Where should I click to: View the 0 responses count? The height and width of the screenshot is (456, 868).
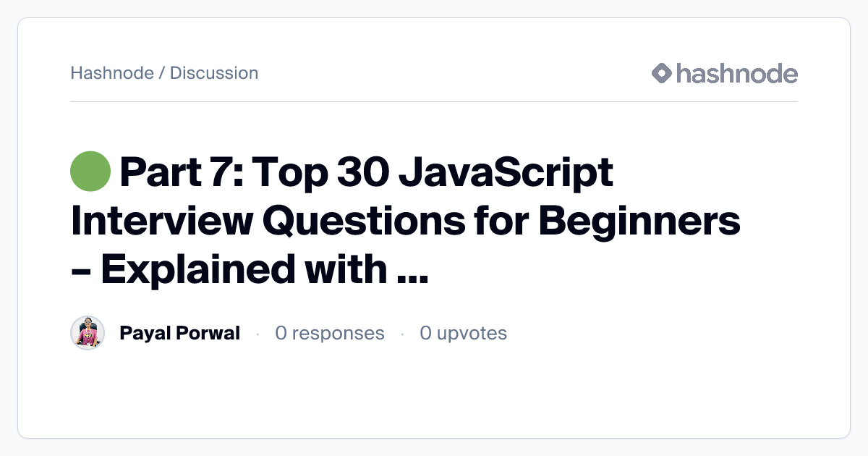click(x=330, y=333)
